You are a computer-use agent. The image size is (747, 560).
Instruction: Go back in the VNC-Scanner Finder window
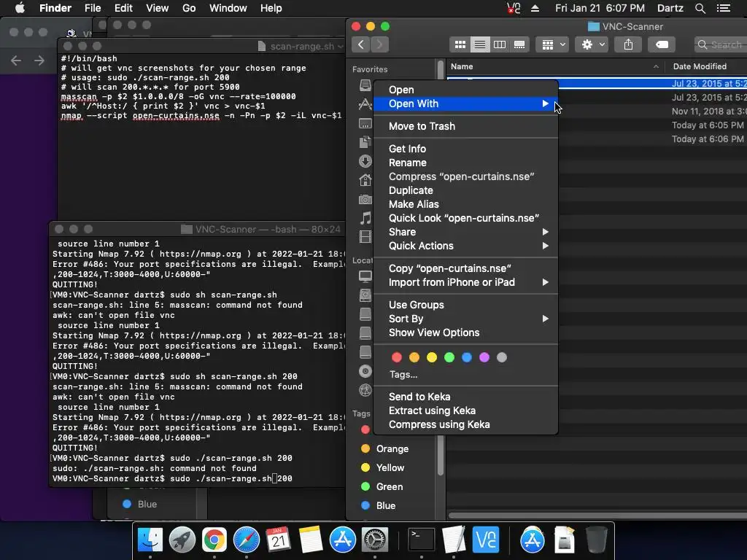click(360, 44)
